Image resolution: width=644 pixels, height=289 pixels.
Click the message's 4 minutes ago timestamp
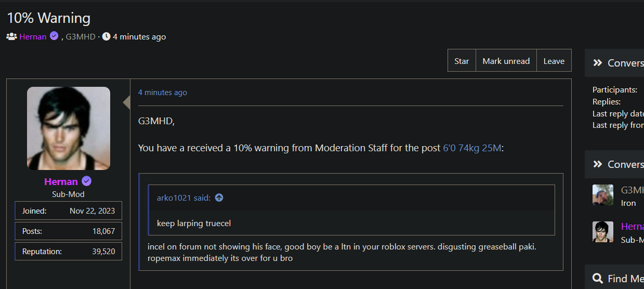162,93
